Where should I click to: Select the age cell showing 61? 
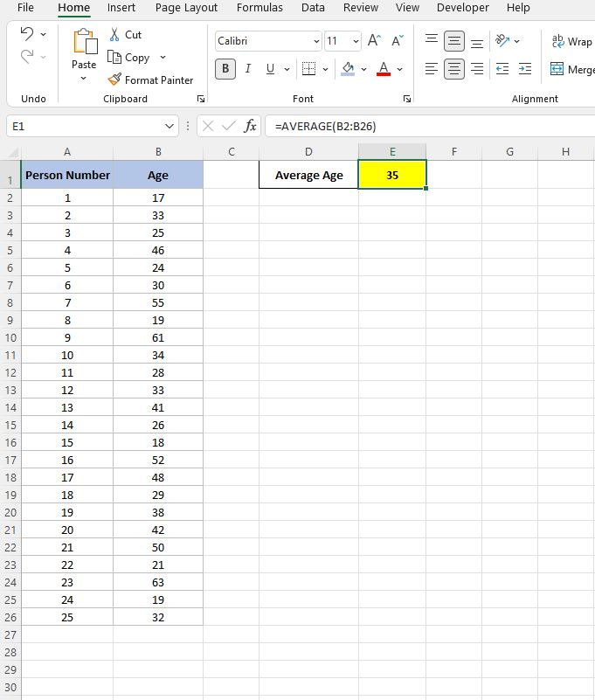158,337
